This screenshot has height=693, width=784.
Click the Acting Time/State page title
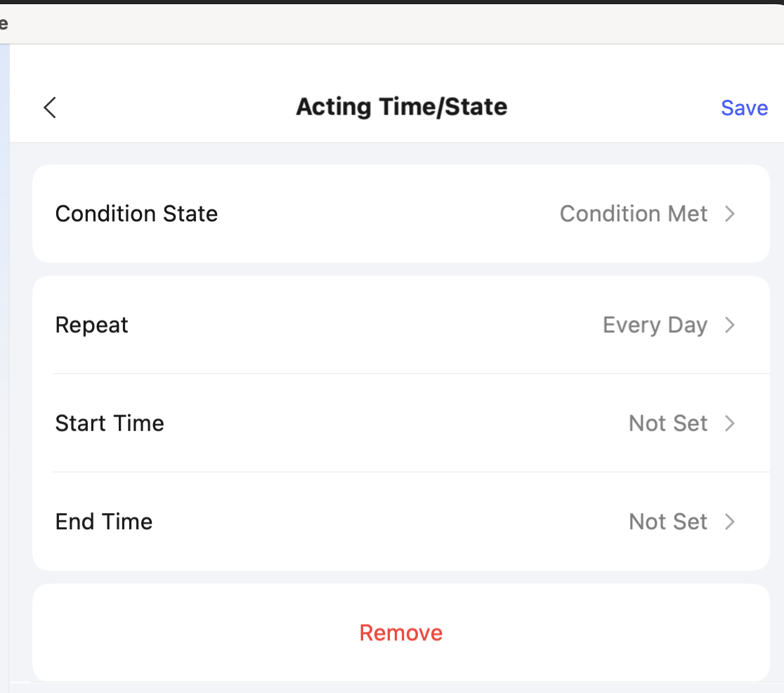coord(401,107)
